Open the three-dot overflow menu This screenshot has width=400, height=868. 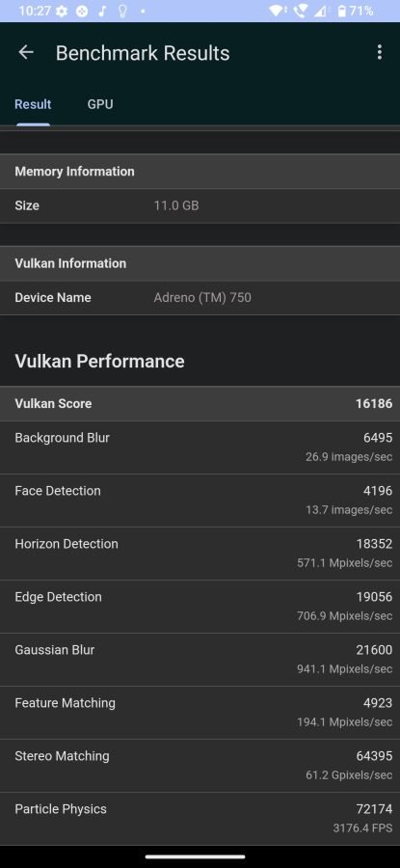379,53
